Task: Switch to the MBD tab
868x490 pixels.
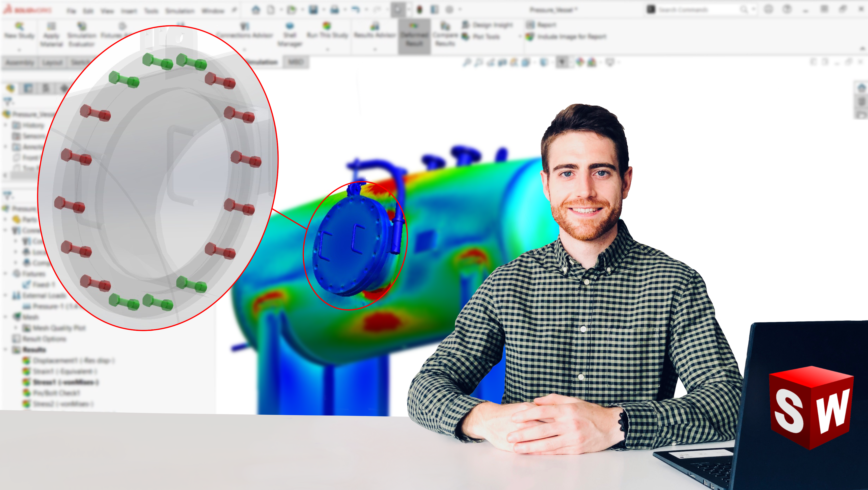Action: click(296, 62)
